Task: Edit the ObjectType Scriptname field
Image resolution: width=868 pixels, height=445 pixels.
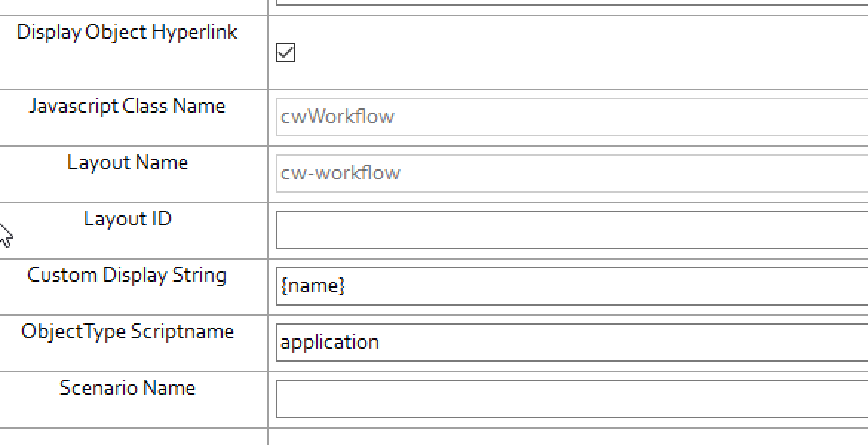Action: pyautogui.click(x=571, y=343)
